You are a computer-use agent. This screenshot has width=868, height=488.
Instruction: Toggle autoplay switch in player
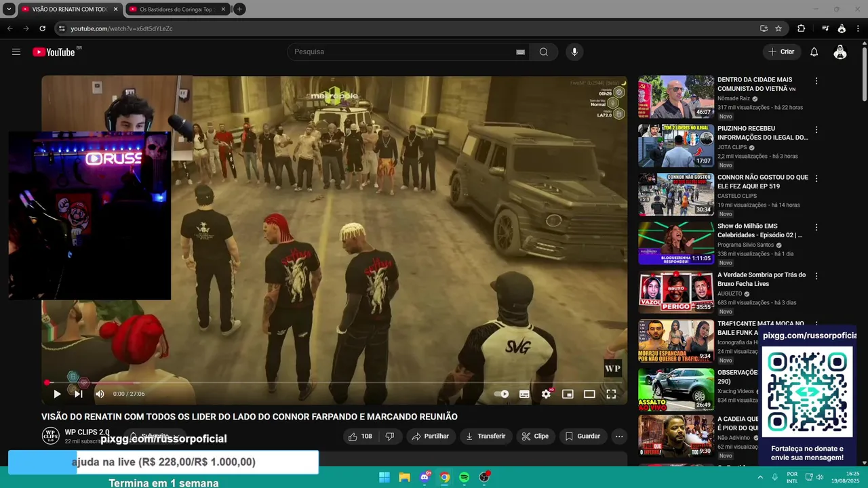[x=502, y=394]
